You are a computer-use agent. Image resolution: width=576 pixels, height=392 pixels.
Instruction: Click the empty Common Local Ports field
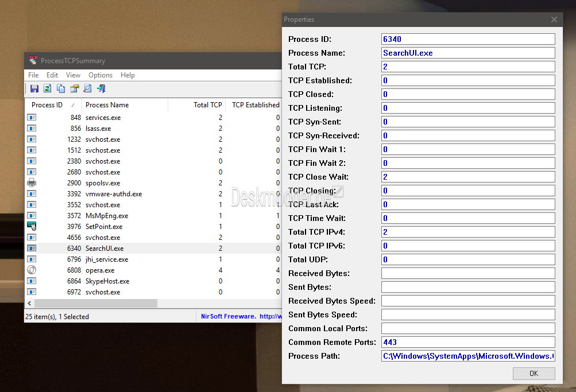coord(468,328)
